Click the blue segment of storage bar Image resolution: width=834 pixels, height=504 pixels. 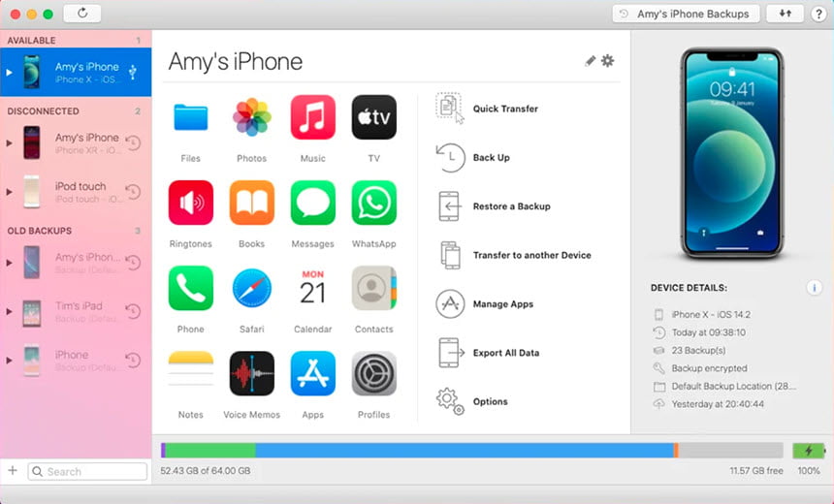[464, 451]
